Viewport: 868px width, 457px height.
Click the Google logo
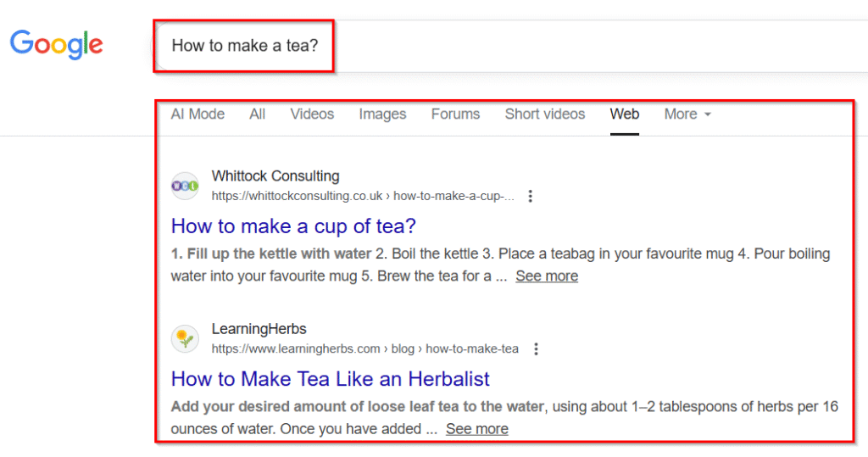[57, 44]
